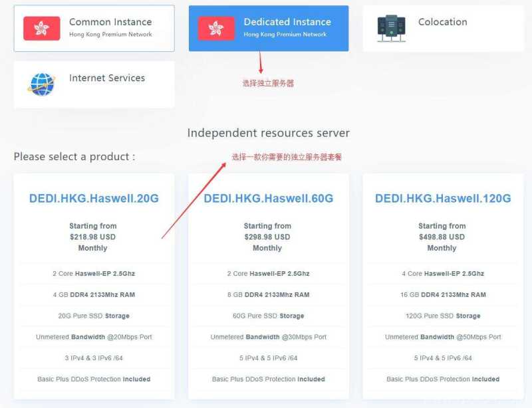Screen dimensions: 532x408
Task: Click Hong Kong flag icon in Dedicated Instance
Action: 216,28
